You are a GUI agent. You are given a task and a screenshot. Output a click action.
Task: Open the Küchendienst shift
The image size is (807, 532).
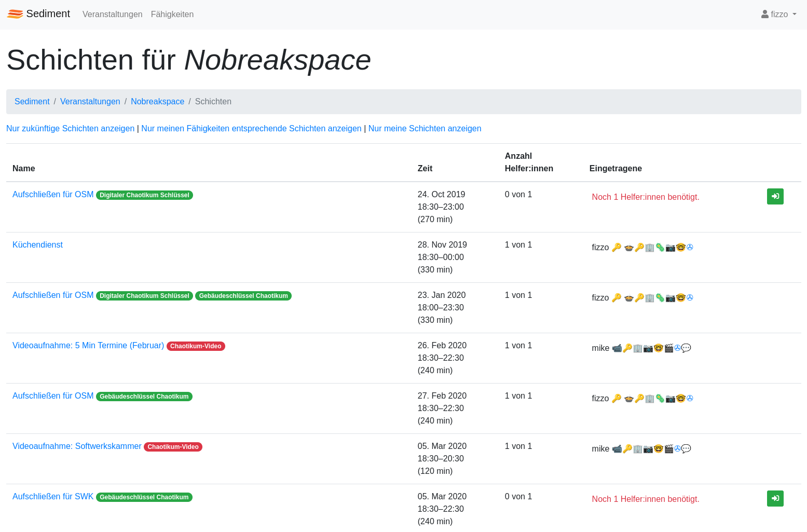point(37,245)
